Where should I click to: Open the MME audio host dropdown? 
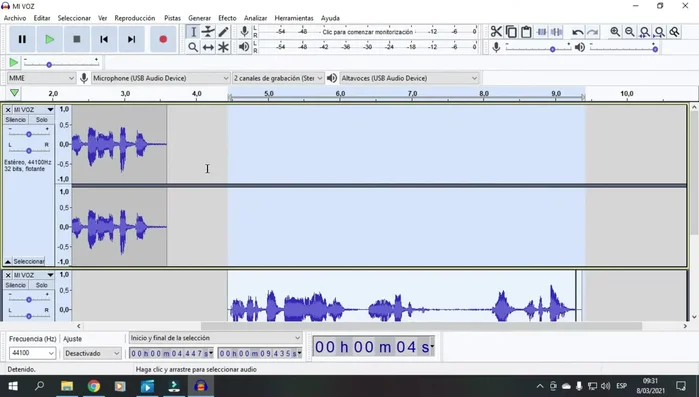tap(41, 78)
